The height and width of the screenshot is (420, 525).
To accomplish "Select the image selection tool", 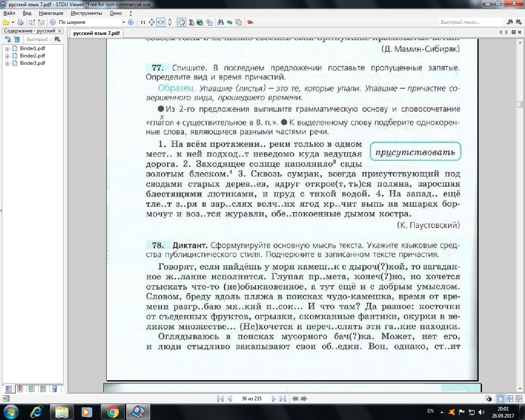I will (200, 22).
